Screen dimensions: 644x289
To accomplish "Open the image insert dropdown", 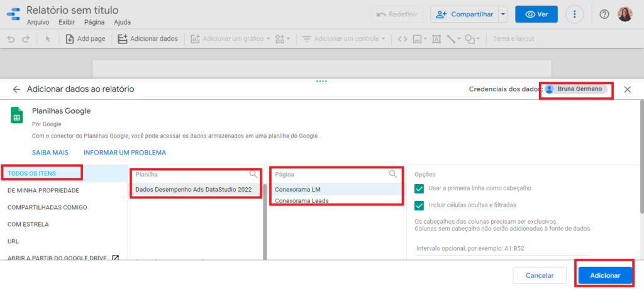I will pyautogui.click(x=419, y=39).
